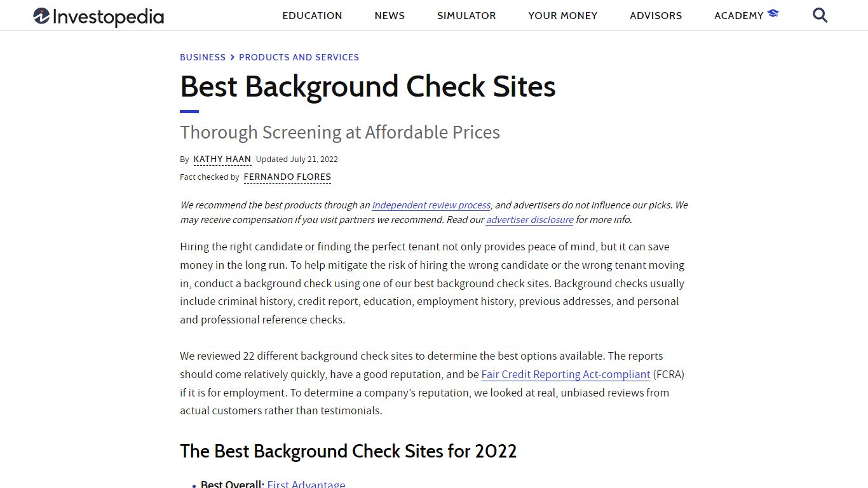Open Fair Credit Reporting Act-compliant link

pyautogui.click(x=566, y=375)
